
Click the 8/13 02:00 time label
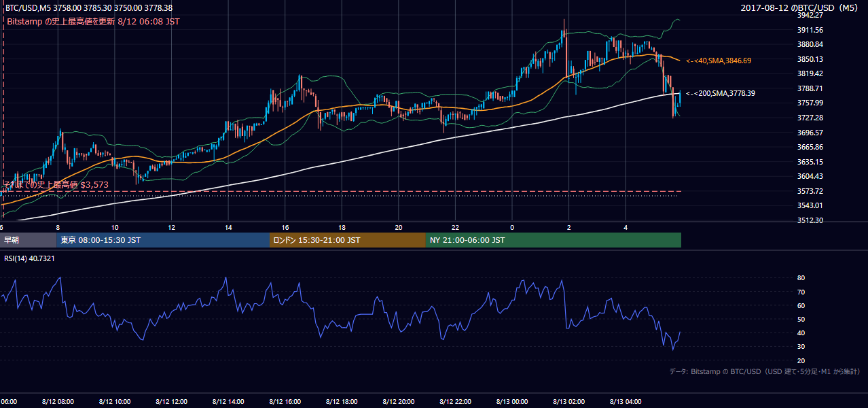[x=568, y=402]
